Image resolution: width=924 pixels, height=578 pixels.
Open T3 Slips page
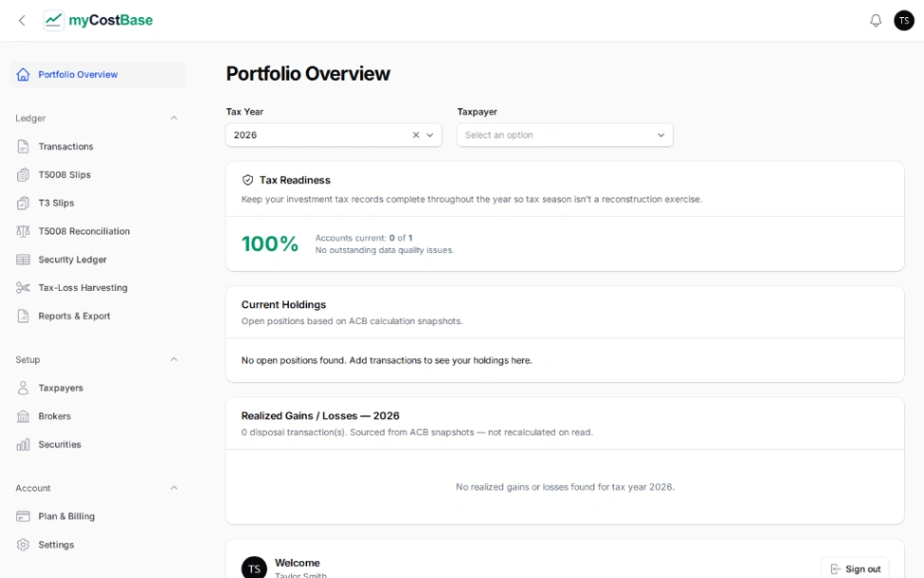(98, 202)
